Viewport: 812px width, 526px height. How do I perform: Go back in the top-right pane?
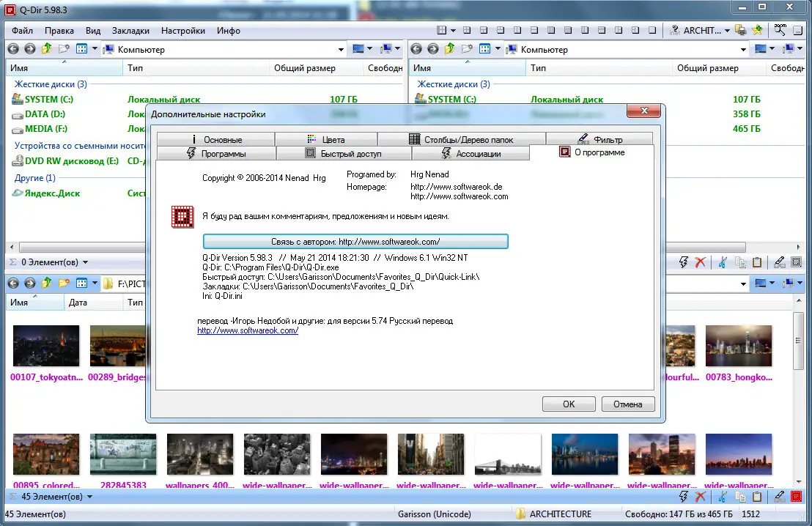[x=416, y=49]
